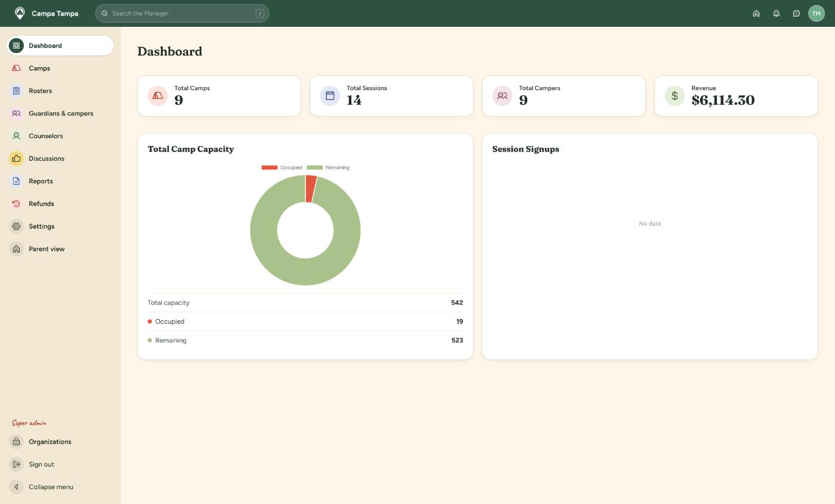Click the Total Camp Capacity heading
The width and height of the screenshot is (835, 504).
click(191, 149)
